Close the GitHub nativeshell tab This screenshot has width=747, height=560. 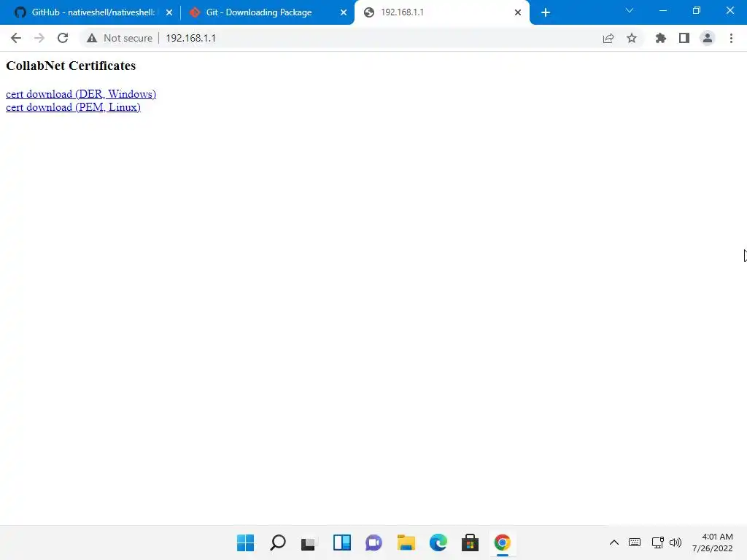coord(169,12)
